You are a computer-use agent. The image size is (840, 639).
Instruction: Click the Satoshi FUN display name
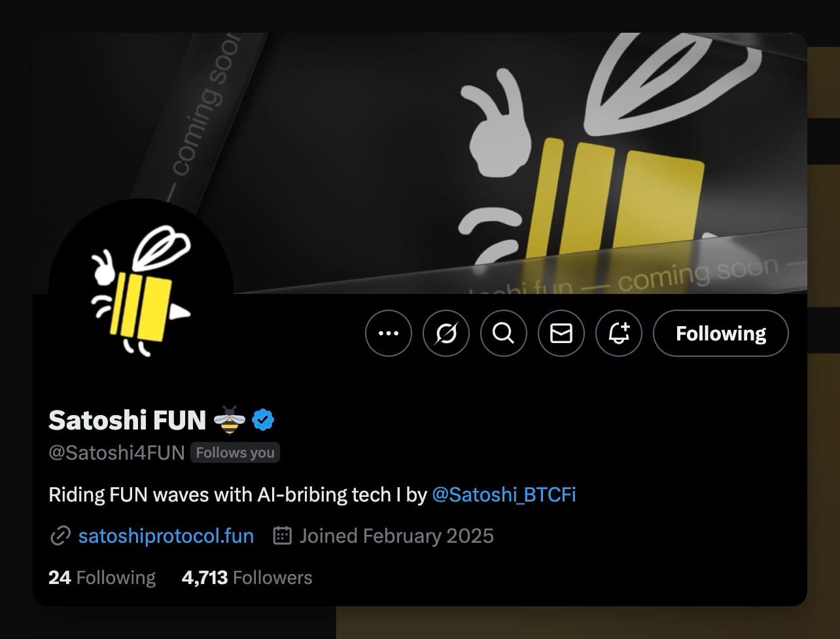coord(128,420)
